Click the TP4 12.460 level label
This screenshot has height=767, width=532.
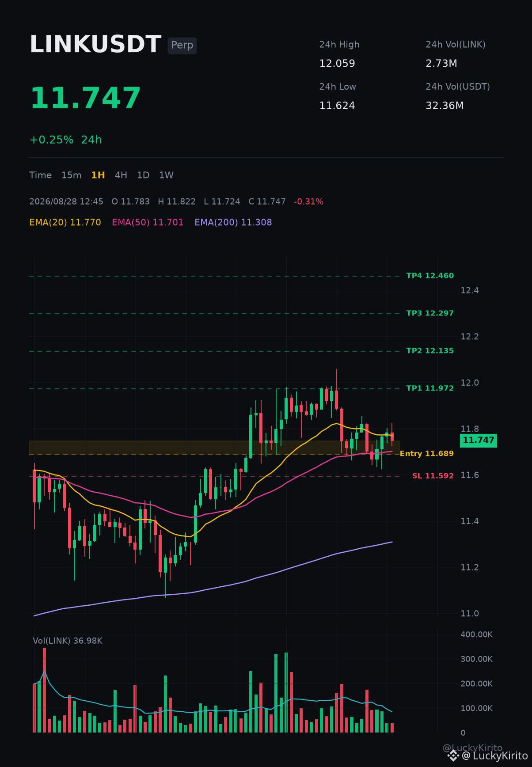[430, 276]
